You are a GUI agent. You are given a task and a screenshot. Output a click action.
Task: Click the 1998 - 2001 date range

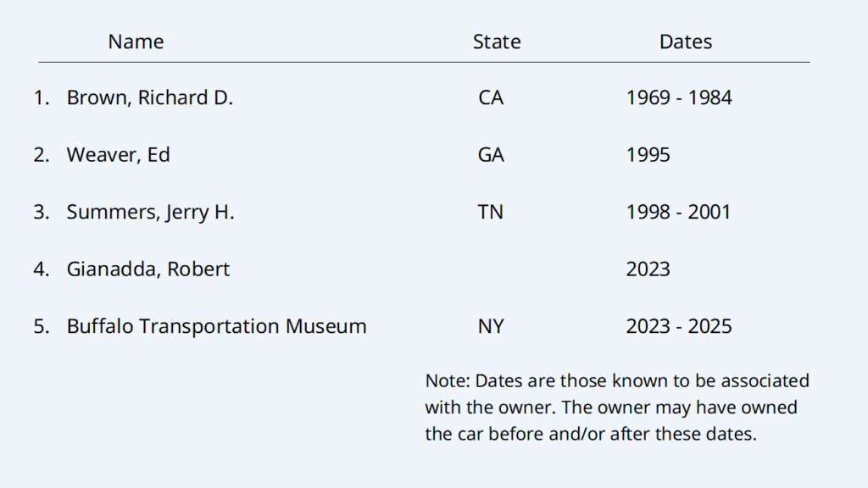pos(678,213)
